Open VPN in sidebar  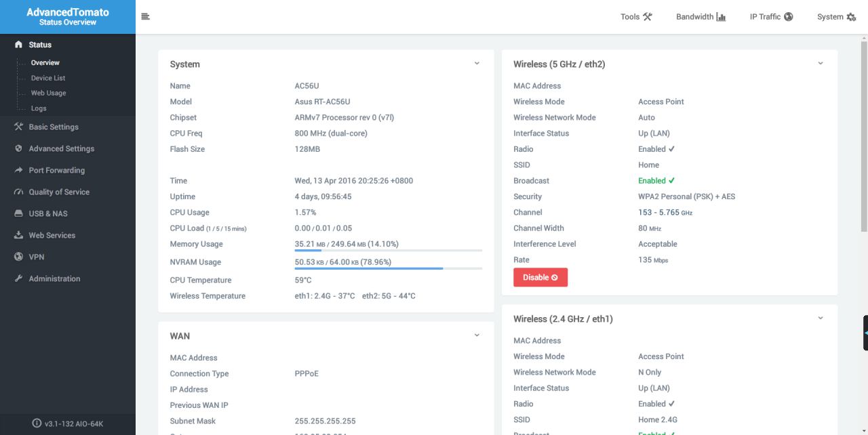[x=68, y=257]
